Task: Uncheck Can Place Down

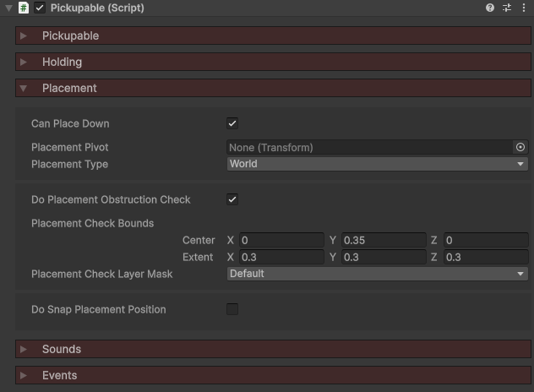Action: coord(232,123)
